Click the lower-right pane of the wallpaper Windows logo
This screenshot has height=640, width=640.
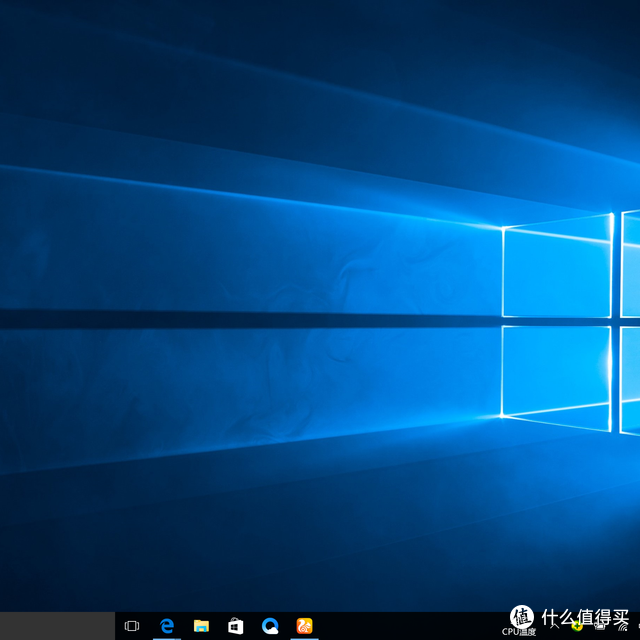pyautogui.click(x=631, y=380)
